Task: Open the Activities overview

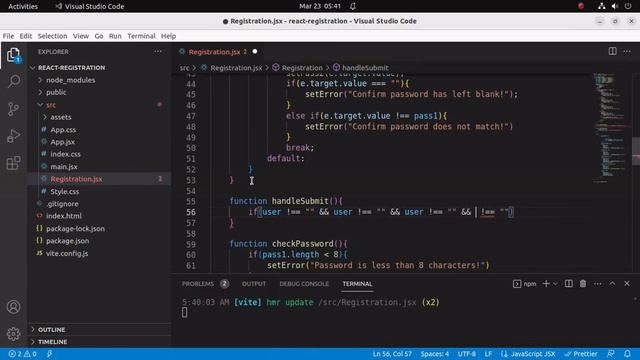Action: (23, 6)
